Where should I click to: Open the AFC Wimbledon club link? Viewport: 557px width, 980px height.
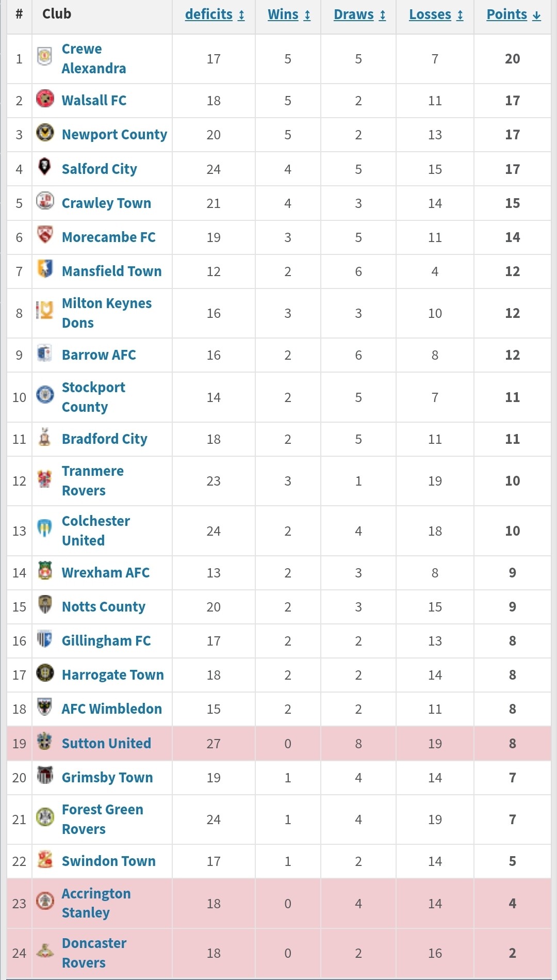coord(111,709)
